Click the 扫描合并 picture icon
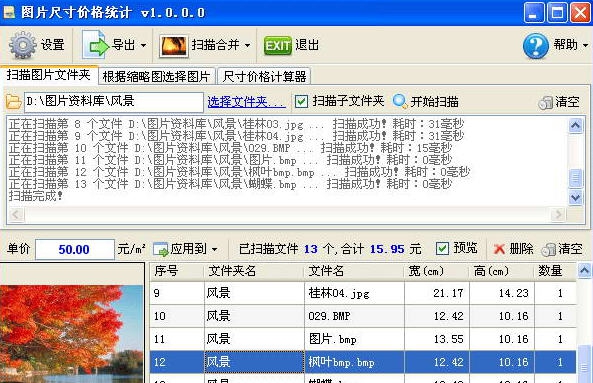The width and height of the screenshot is (593, 383). tap(173, 46)
